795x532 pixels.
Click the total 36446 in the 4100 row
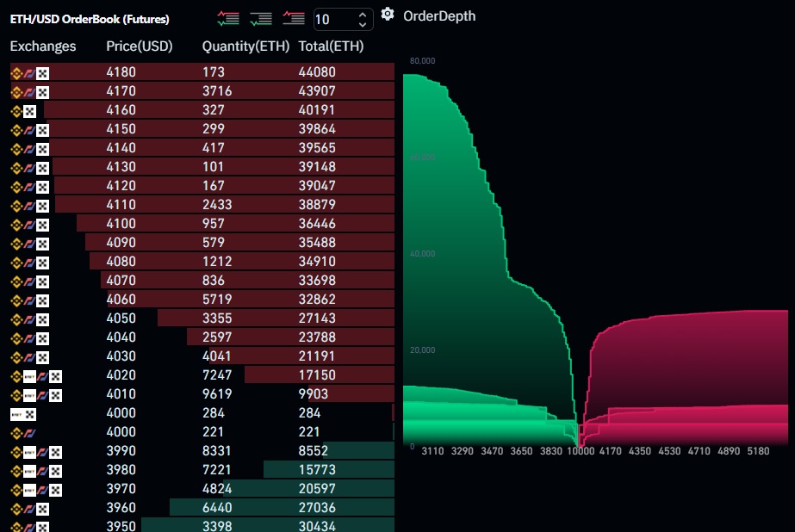coord(317,224)
